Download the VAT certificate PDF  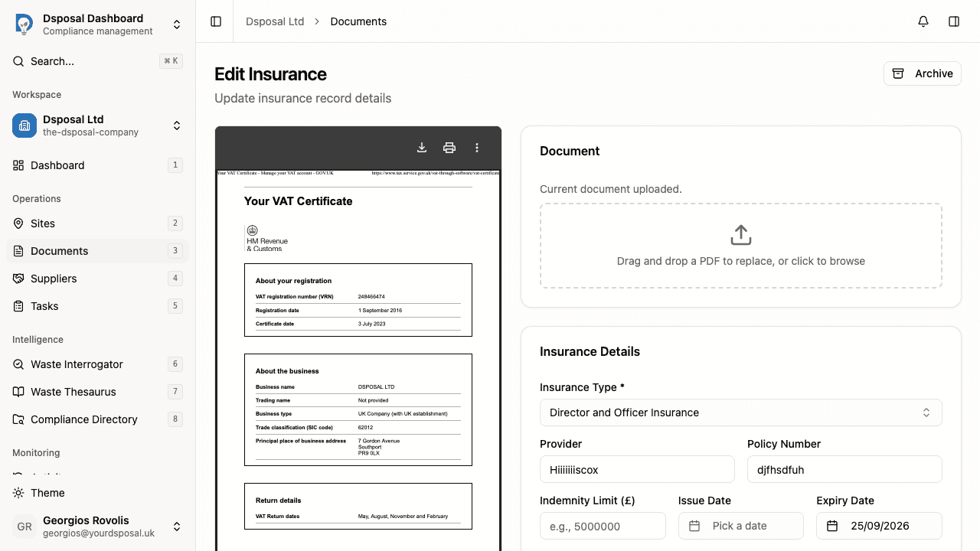pos(421,147)
